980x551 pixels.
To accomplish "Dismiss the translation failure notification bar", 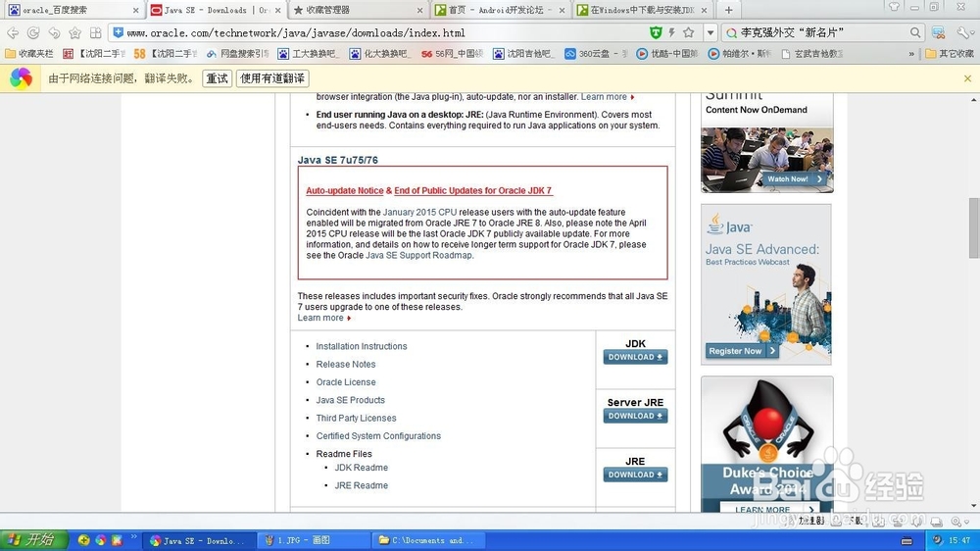I will pos(967,78).
